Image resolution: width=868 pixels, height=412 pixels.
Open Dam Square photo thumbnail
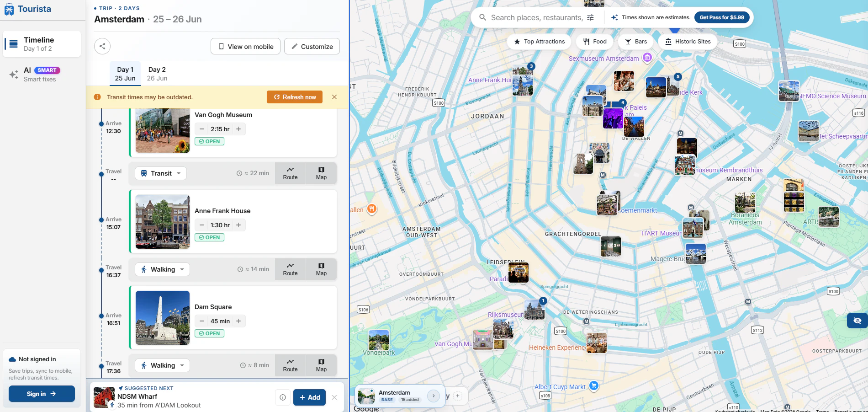[163, 318]
